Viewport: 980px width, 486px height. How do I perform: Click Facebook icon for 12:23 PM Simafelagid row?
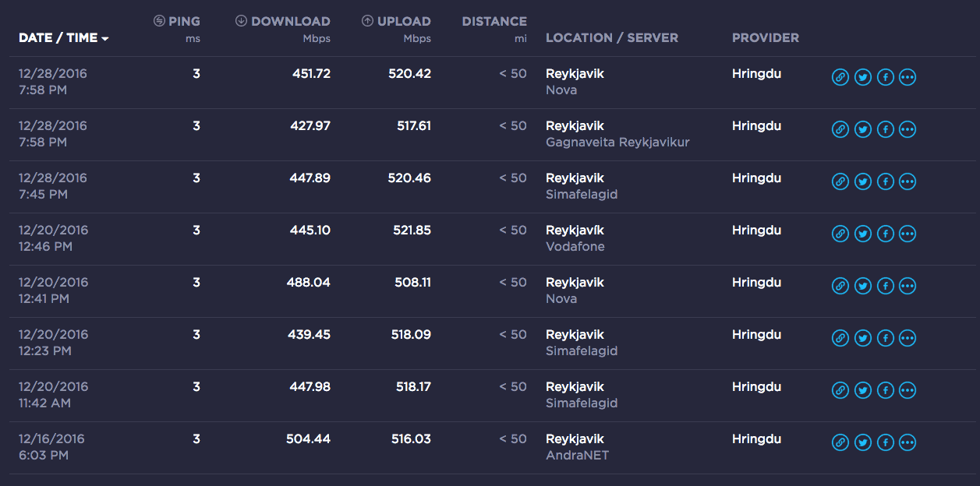(885, 338)
